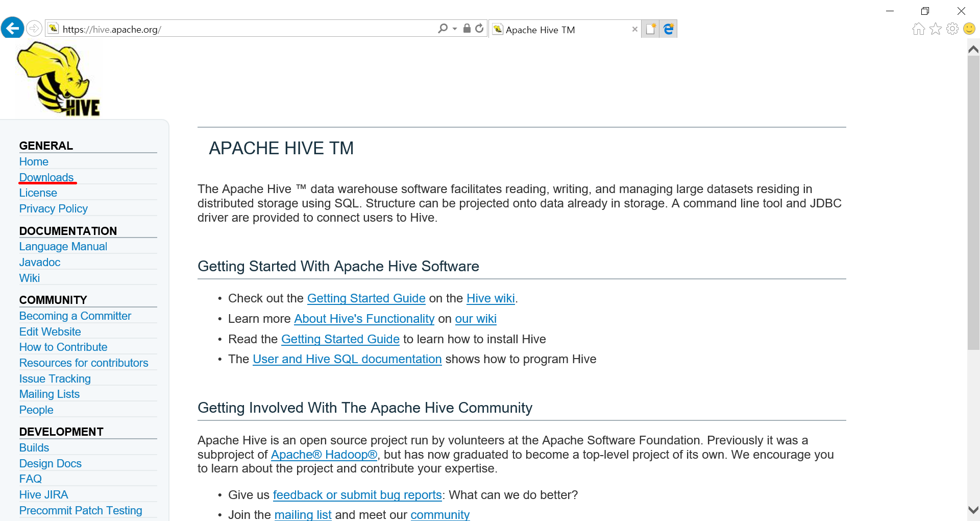
Task: Open Precommit Patch Testing link
Action: coord(81,511)
